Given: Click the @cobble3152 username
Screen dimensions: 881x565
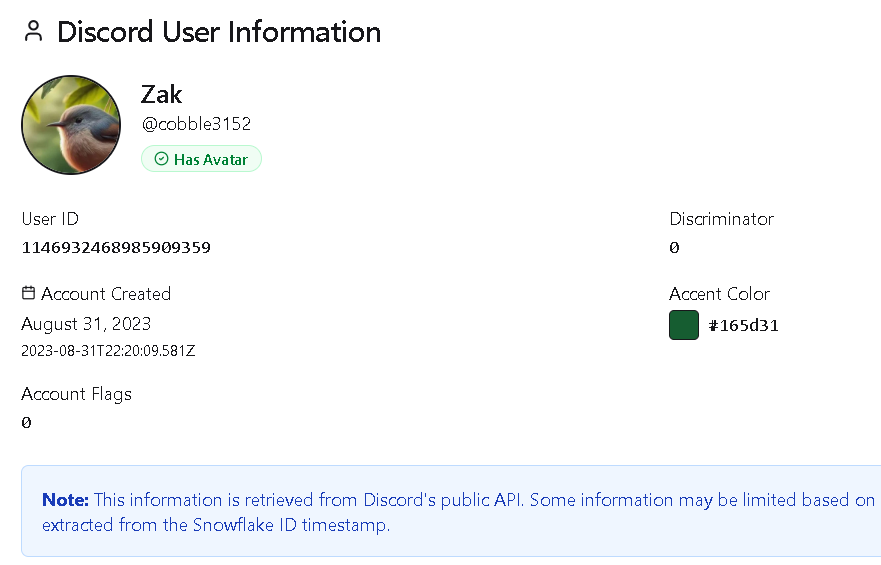Looking at the screenshot, I should 196,124.
